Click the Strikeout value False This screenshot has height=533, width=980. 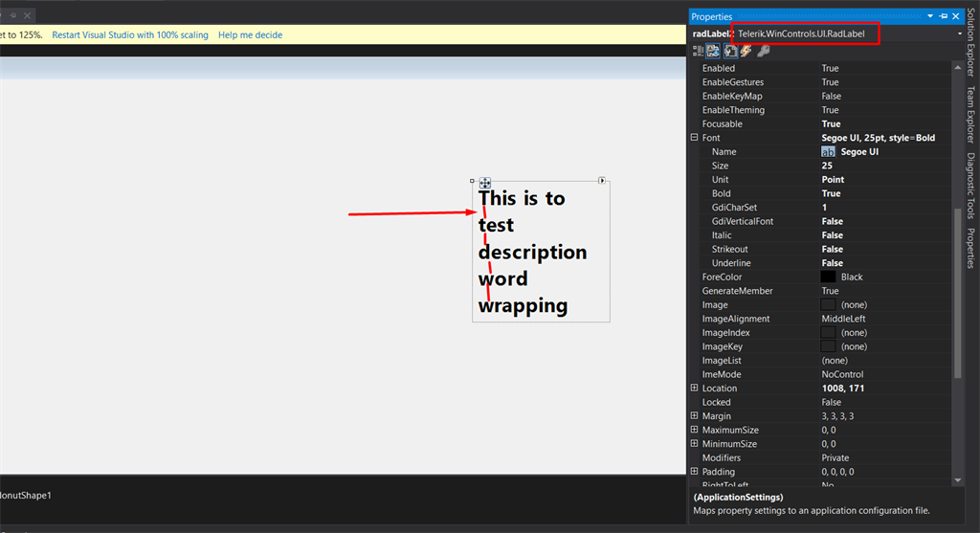tap(832, 250)
